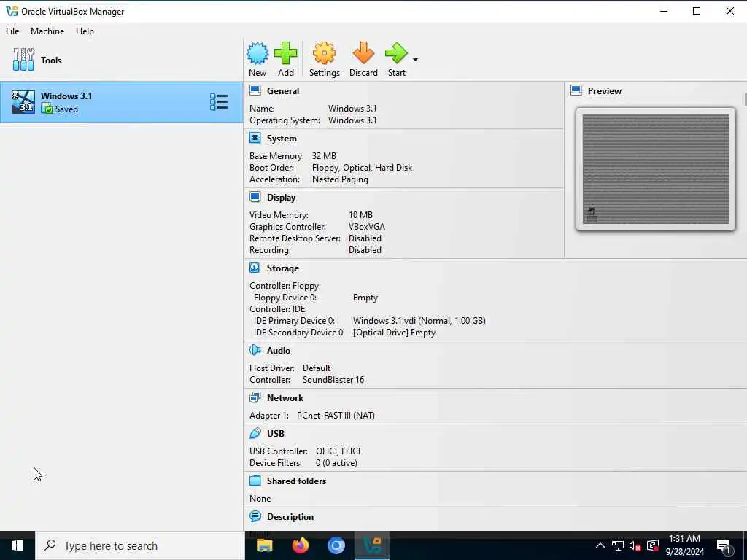Click the New virtual machine icon
The image size is (747, 560).
point(258,53)
